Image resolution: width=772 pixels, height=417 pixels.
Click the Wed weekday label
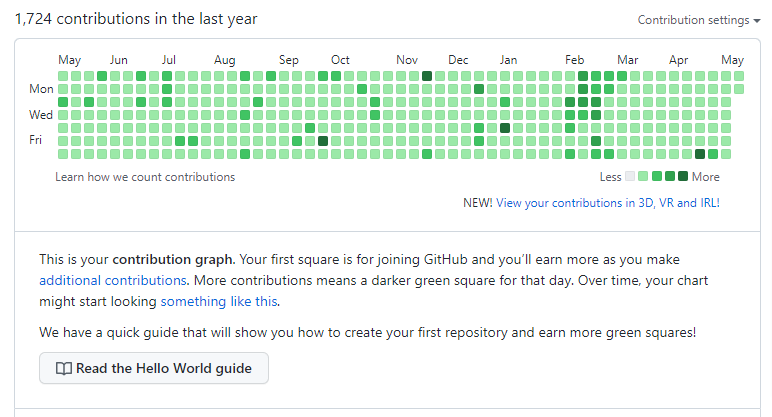point(41,115)
